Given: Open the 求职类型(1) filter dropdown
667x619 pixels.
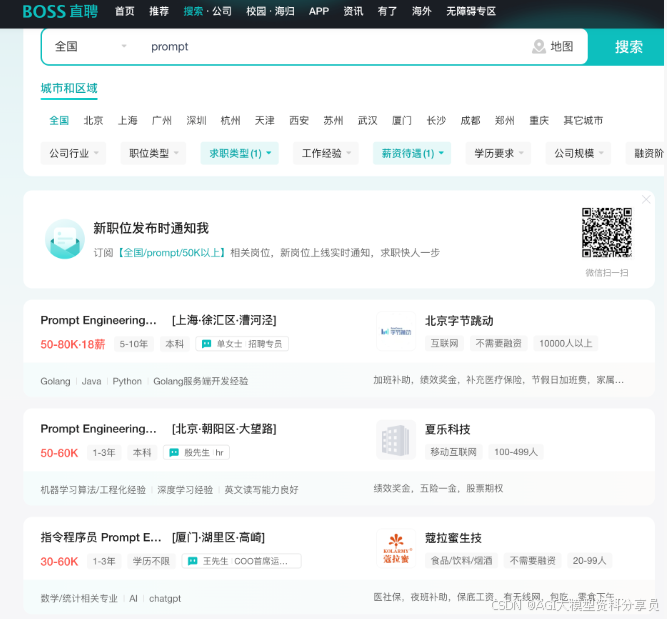Looking at the screenshot, I should point(239,153).
